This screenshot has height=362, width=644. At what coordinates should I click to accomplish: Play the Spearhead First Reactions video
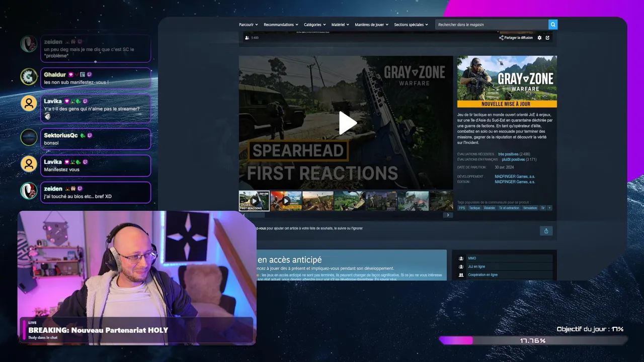click(x=347, y=123)
